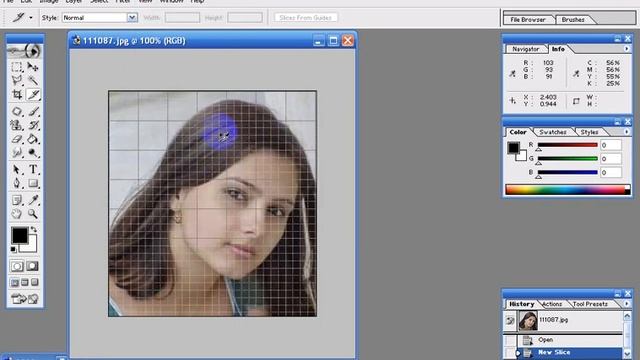Choose Standard Screen Mode
640x360 pixels.
15,282
